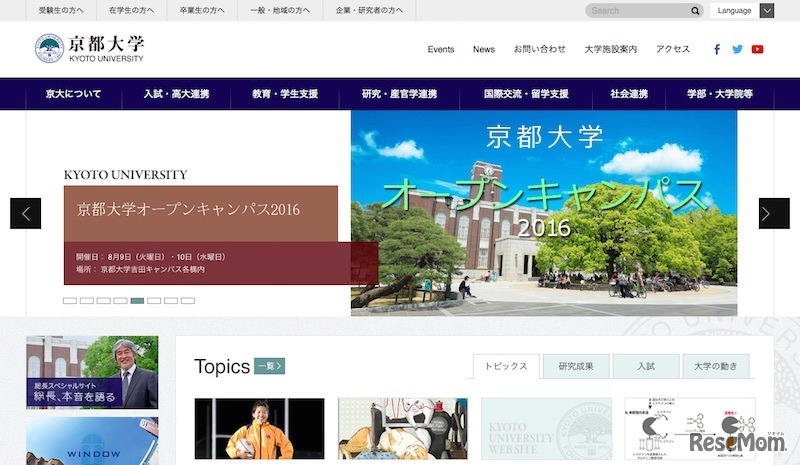Click the Language selector label

734,11
